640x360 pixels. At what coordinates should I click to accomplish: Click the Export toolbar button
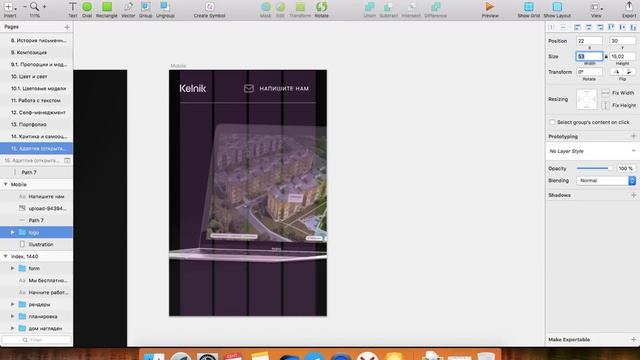coord(629,10)
